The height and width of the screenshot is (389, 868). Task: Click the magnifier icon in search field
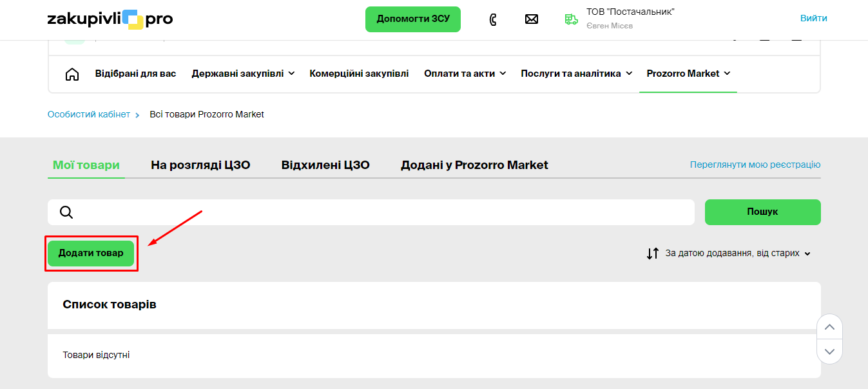tap(66, 212)
